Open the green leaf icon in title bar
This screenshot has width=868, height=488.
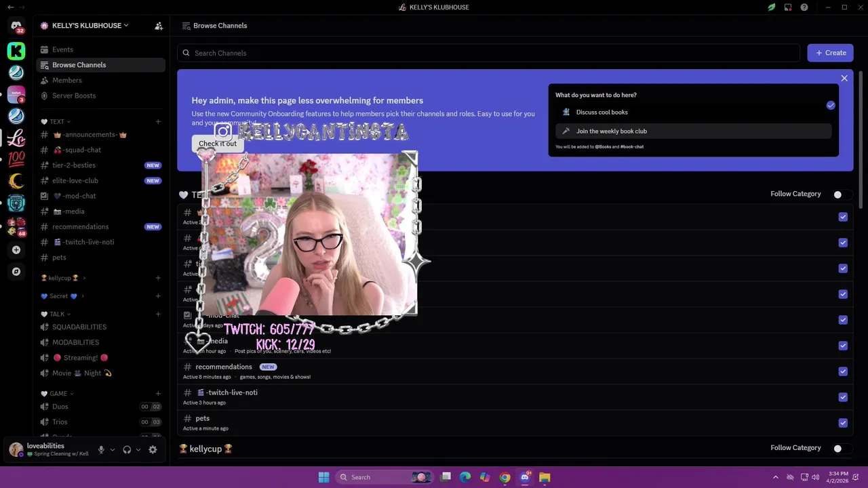(x=772, y=7)
